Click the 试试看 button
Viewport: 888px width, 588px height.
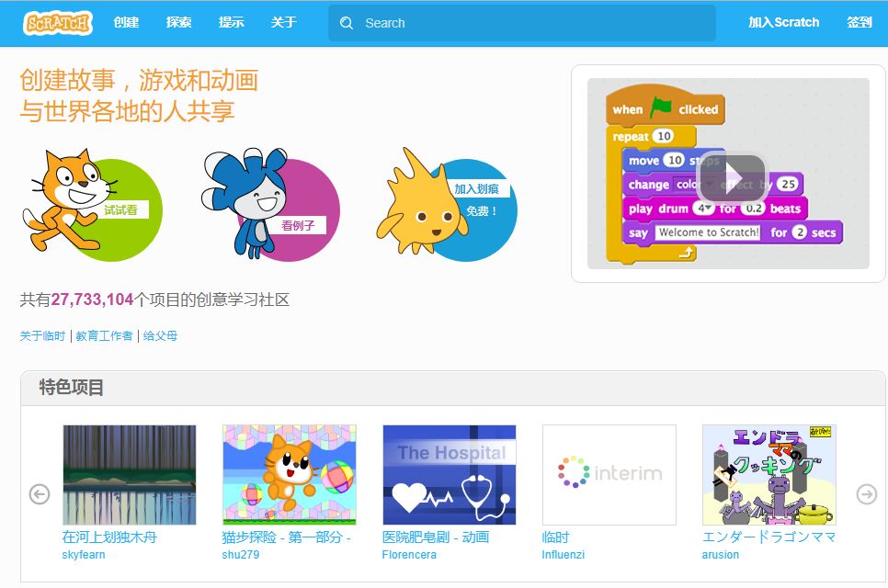click(x=120, y=210)
